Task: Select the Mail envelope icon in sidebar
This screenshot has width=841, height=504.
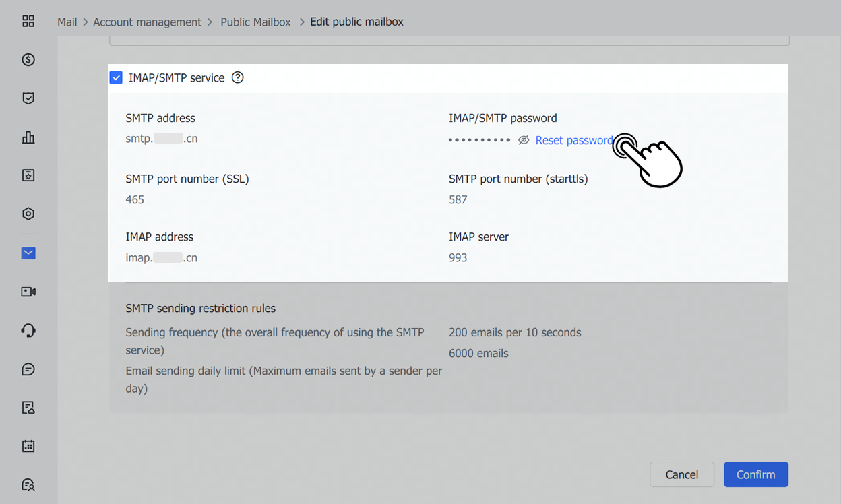Action: click(28, 253)
